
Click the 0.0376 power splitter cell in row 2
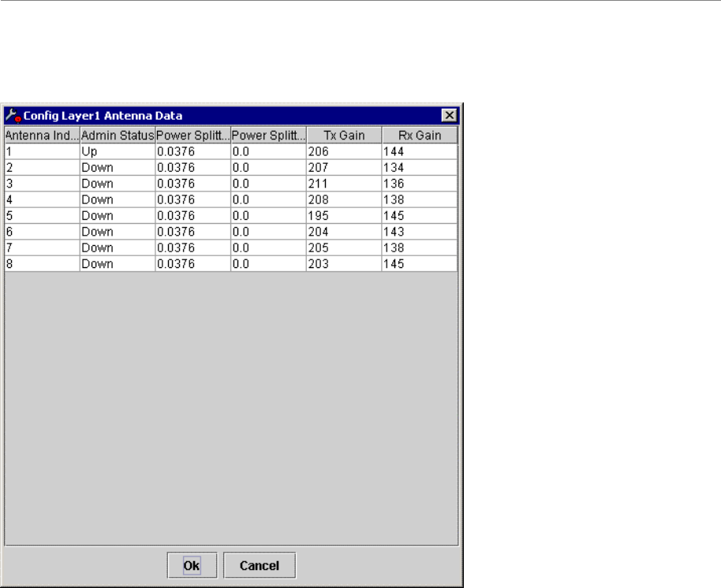pos(192,168)
